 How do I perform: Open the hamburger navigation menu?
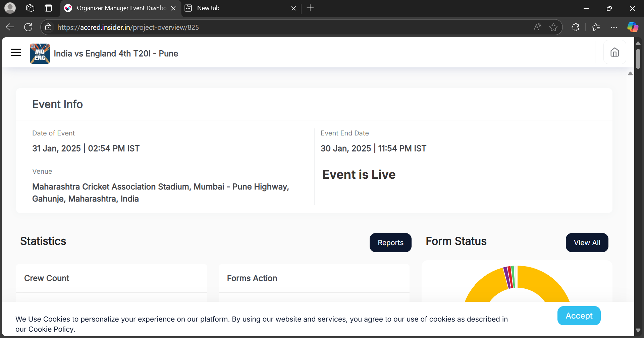click(x=16, y=52)
